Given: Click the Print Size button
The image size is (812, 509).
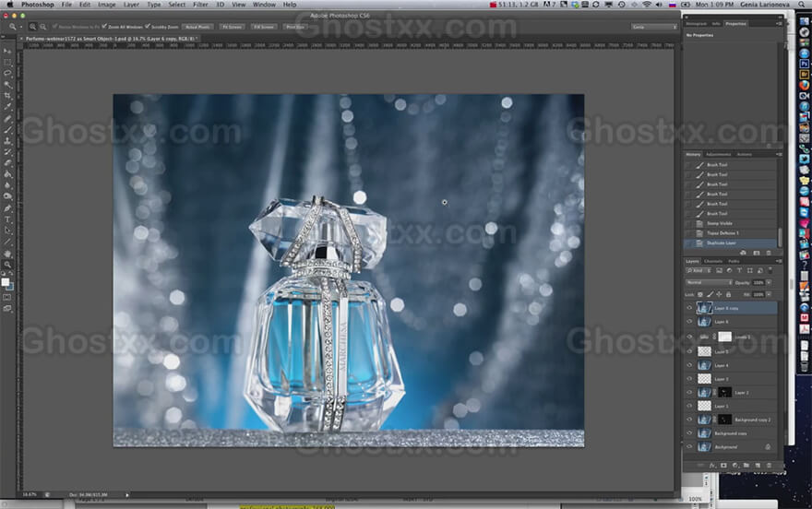Looking at the screenshot, I should tap(295, 27).
